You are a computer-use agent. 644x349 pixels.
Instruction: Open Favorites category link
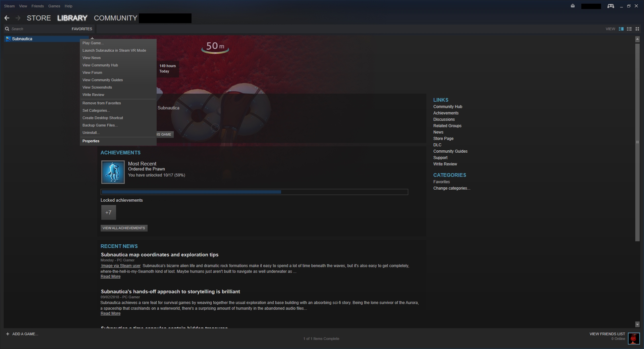pos(441,182)
